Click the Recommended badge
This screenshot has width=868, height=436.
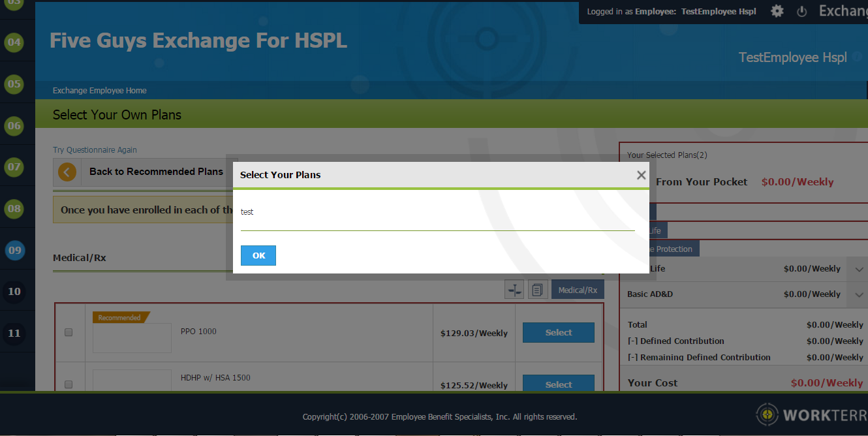pyautogui.click(x=121, y=318)
